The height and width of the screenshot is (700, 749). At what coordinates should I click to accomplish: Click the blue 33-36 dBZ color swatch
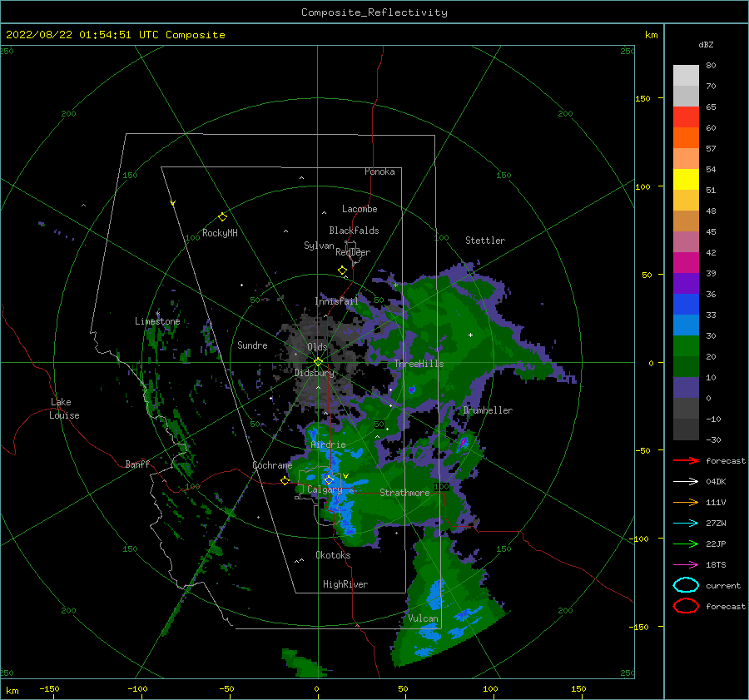pos(686,305)
